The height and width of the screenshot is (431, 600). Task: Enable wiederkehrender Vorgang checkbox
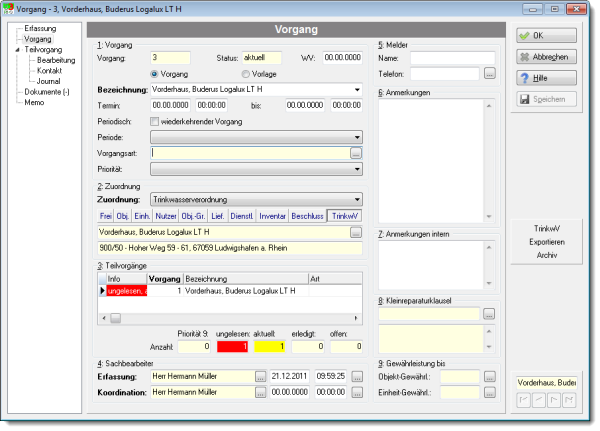pos(154,122)
